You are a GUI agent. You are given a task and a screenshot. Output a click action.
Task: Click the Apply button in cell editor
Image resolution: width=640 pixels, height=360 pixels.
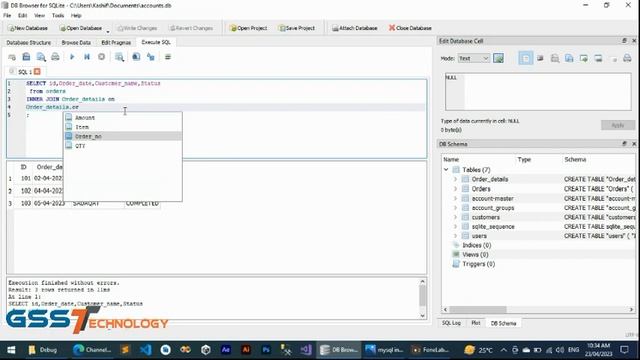(618, 125)
